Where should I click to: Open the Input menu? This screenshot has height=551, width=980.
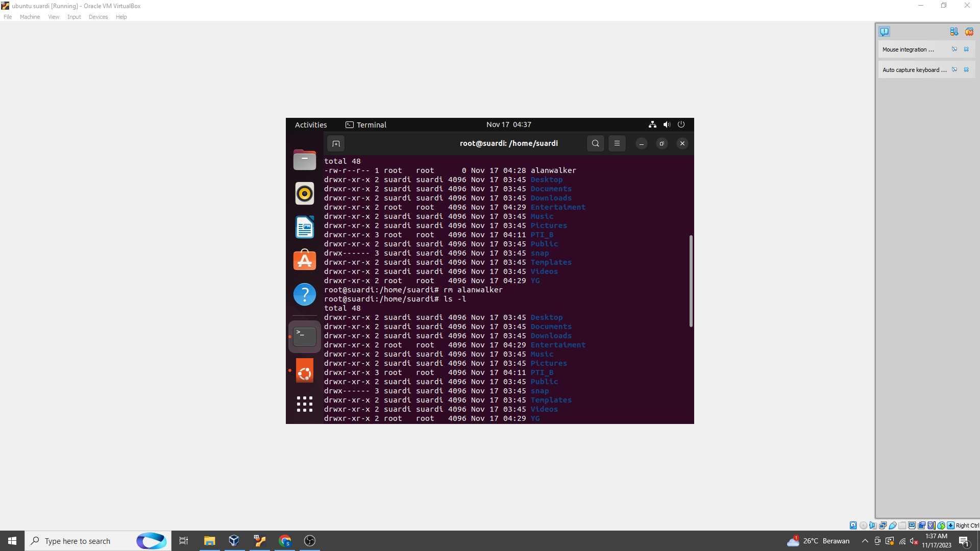(74, 17)
